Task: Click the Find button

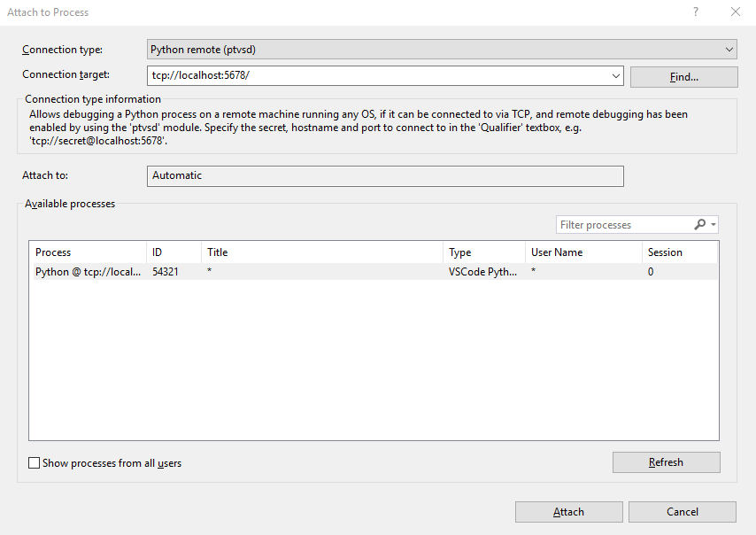Action: 683,76
